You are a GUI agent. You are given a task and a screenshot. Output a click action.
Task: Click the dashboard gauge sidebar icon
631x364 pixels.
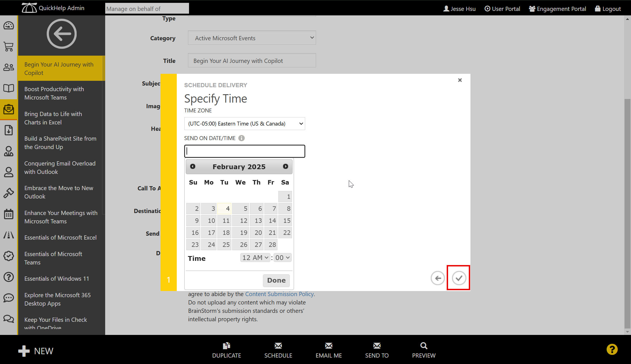[x=9, y=26]
